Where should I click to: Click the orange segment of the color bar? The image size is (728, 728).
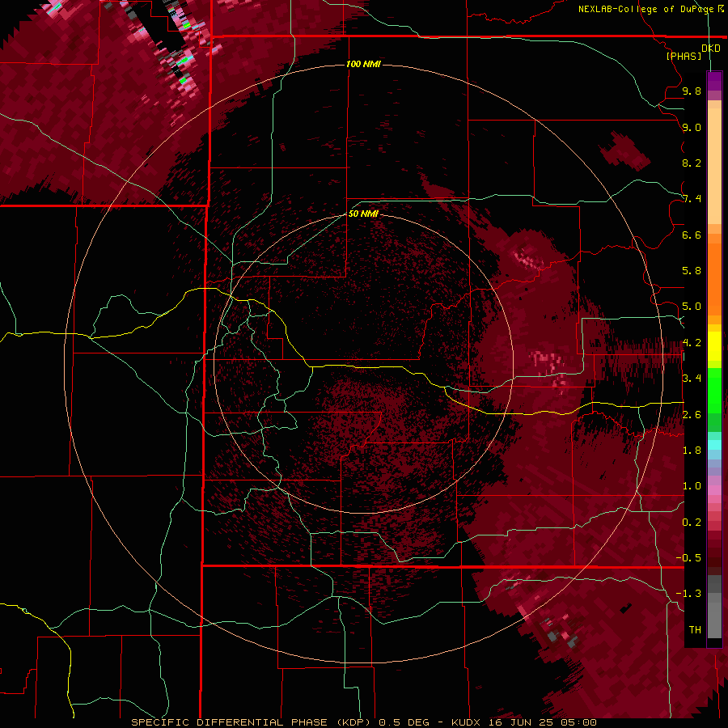[x=714, y=274]
